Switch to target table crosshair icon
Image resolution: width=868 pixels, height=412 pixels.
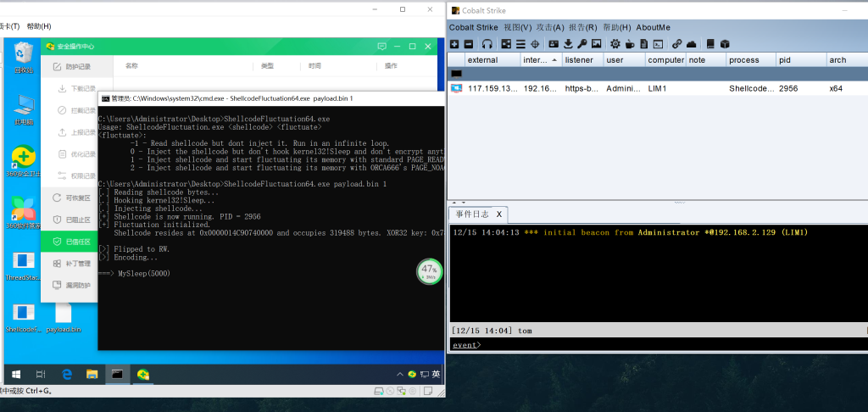coord(535,44)
